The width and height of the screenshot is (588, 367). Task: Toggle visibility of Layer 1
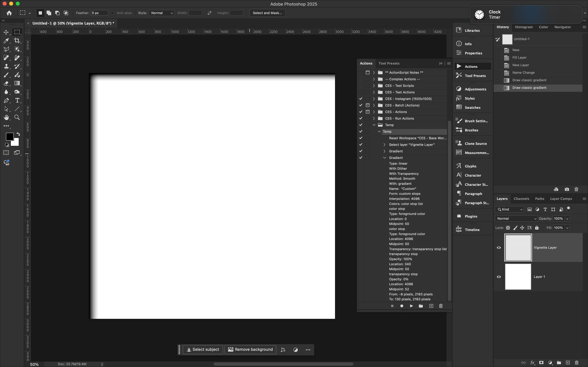[499, 277]
